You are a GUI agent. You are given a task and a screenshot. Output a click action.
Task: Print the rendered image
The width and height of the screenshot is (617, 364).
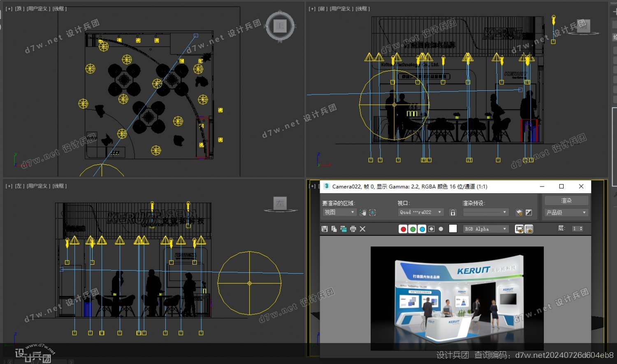(353, 229)
